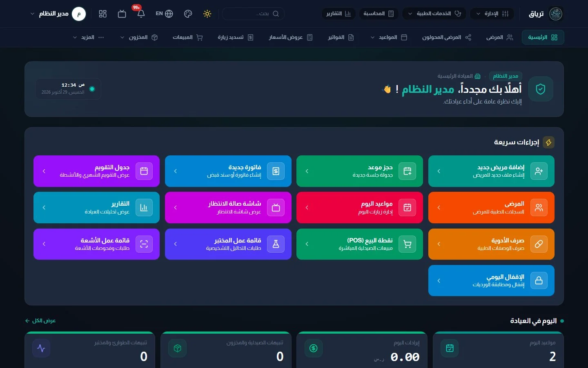The width and height of the screenshot is (588, 368).
Task: Open the apps grid icon in header
Action: click(x=102, y=13)
